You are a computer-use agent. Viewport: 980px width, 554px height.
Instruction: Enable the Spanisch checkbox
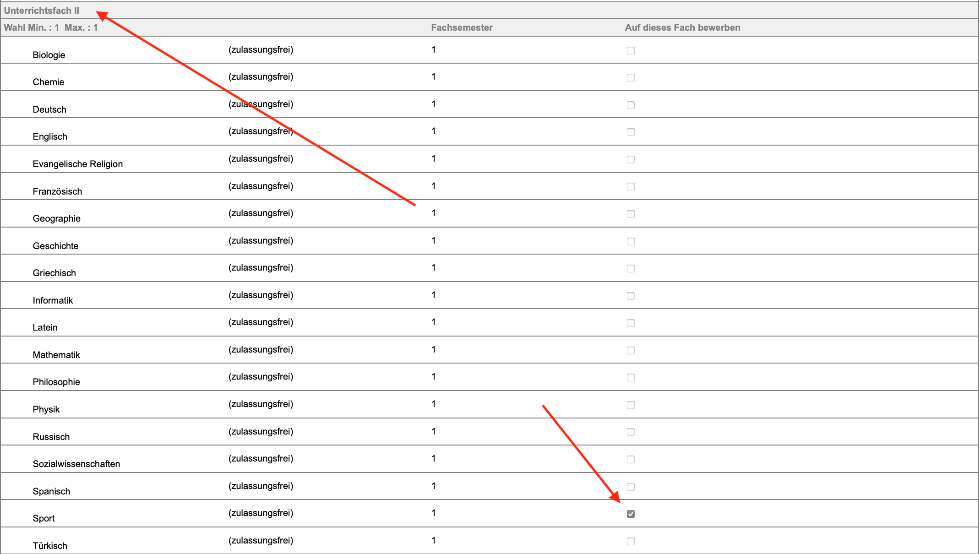(631, 487)
